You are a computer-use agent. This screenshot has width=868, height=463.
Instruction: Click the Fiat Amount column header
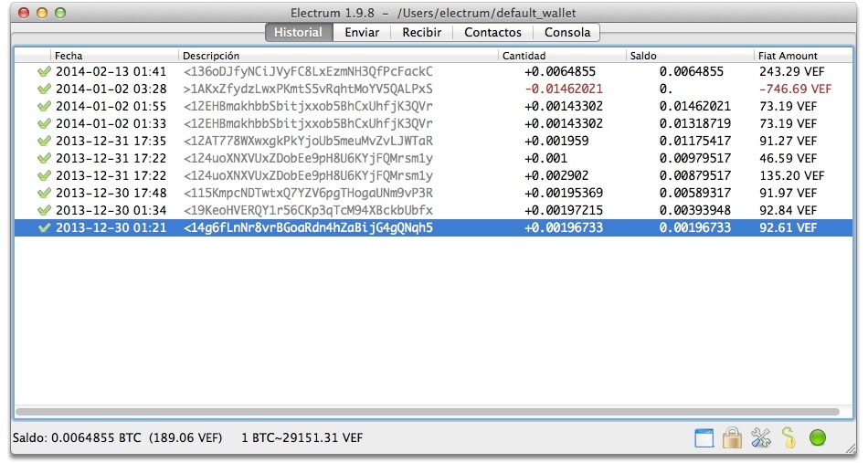tap(804, 56)
